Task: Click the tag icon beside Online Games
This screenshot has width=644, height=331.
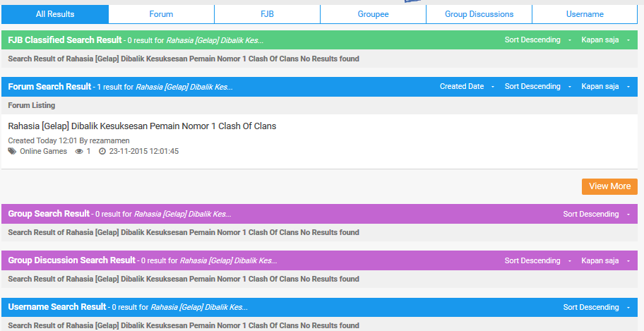Action: point(12,151)
